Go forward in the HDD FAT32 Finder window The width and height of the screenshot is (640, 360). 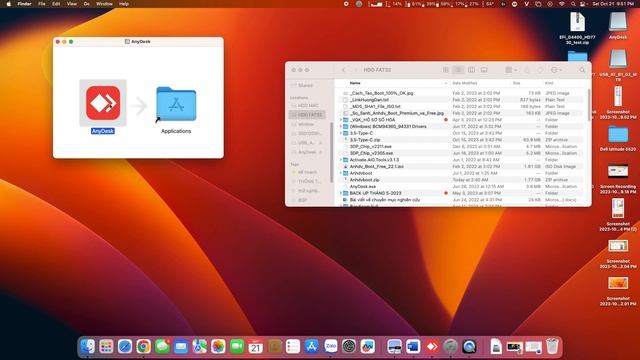coord(356,70)
